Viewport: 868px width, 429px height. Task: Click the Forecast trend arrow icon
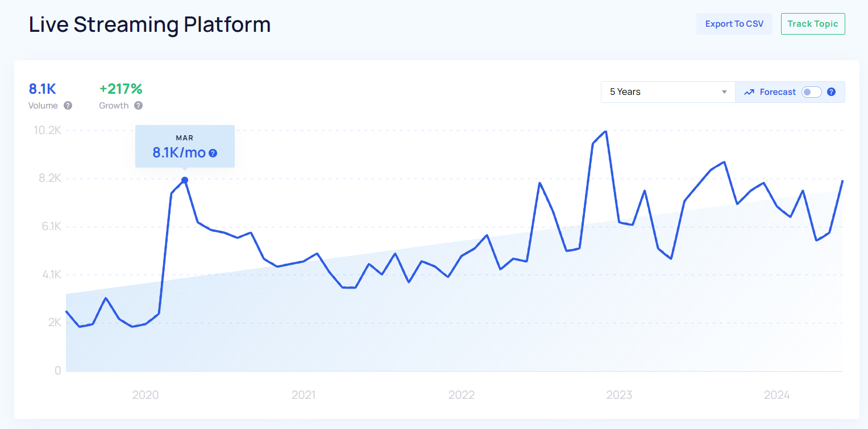pyautogui.click(x=749, y=92)
